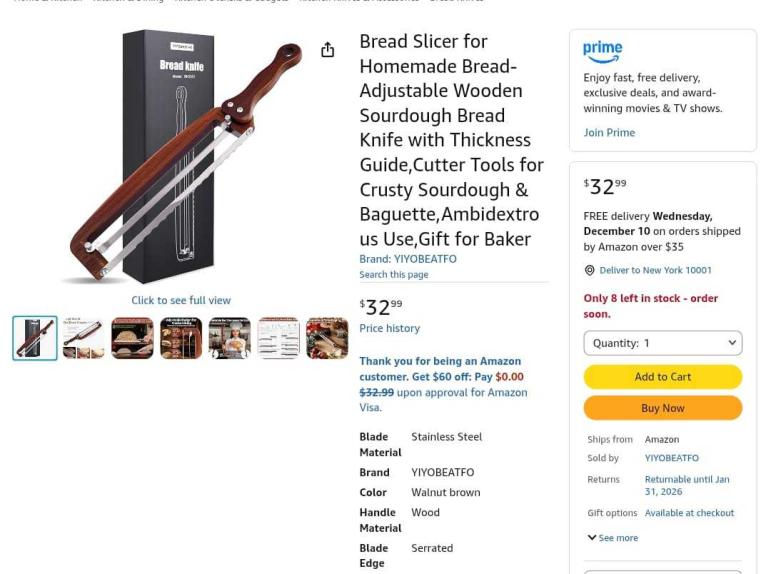771x574 pixels.
Task: Select the second thumbnail showing the knife
Action: tap(83, 338)
